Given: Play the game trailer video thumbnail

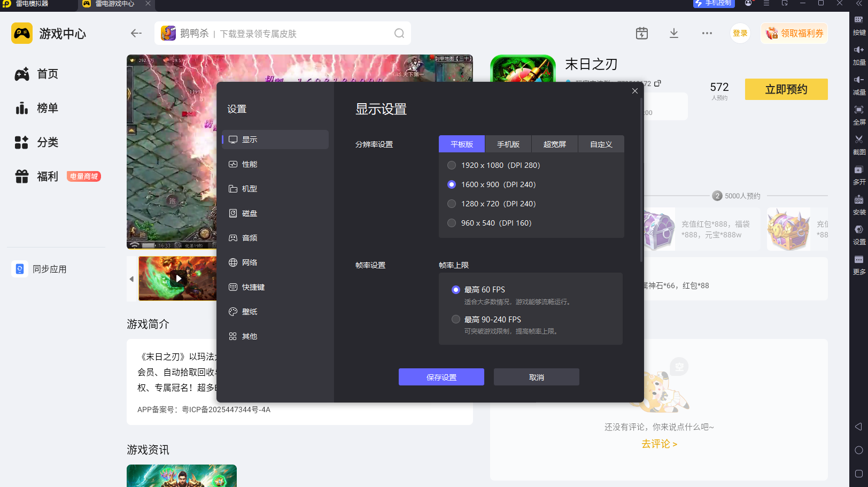Looking at the screenshot, I should coord(179,278).
